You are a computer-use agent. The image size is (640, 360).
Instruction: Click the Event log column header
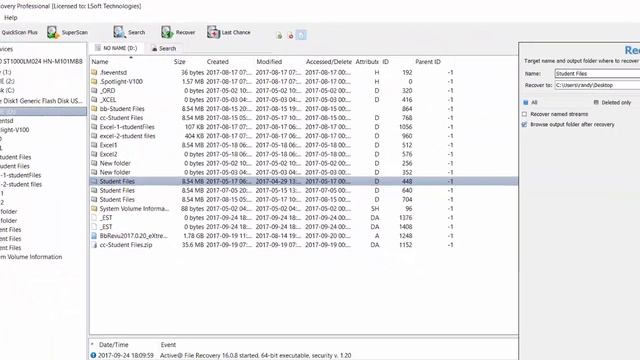coord(168,344)
